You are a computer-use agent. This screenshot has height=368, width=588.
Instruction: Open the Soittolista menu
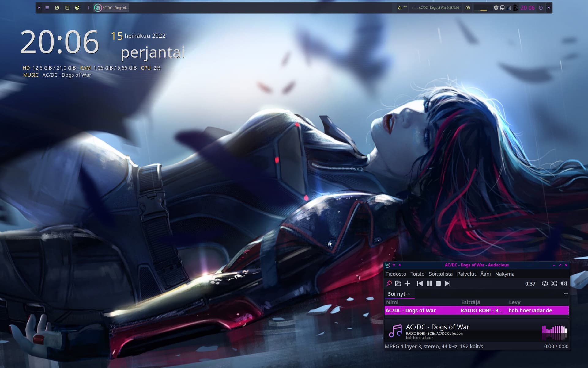441,274
